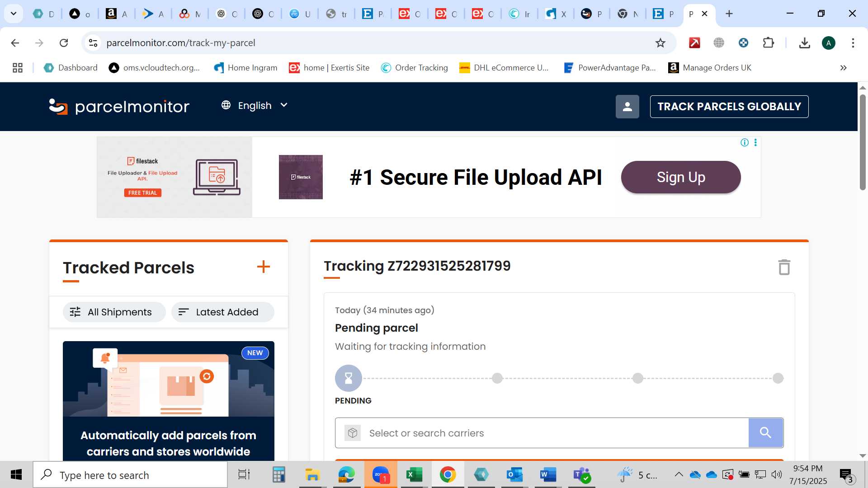Click the pending hourglass status icon
Screen dimensions: 868x488
pos(348,378)
